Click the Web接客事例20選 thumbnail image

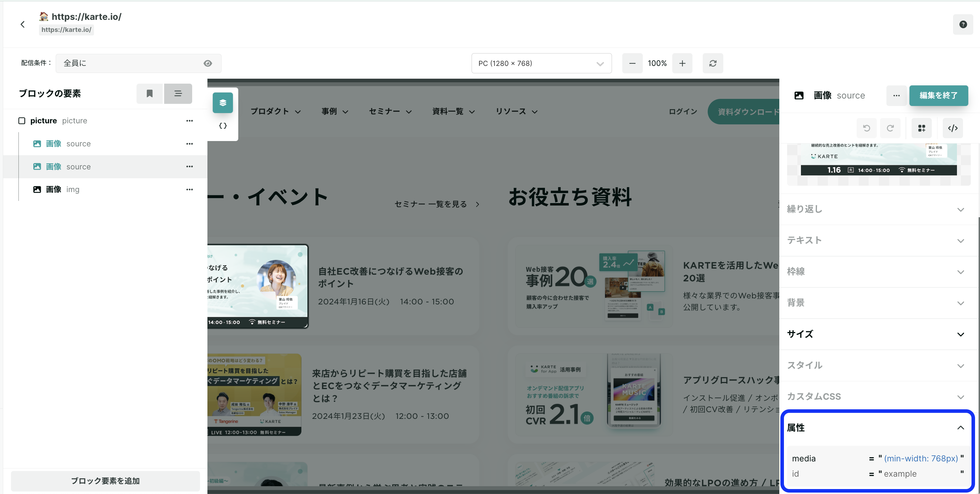[x=594, y=286]
